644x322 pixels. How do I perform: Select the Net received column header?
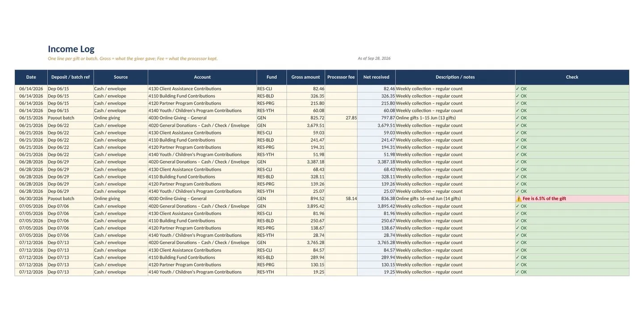[376, 77]
